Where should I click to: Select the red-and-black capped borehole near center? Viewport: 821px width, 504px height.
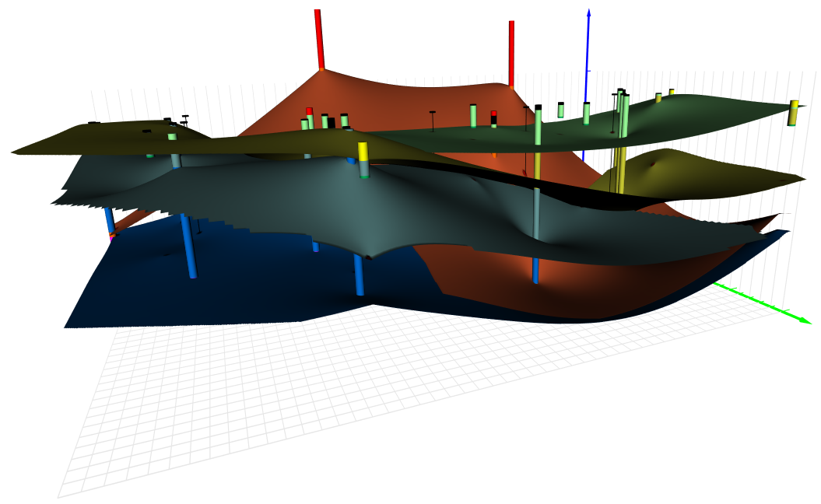pyautogui.click(x=493, y=118)
